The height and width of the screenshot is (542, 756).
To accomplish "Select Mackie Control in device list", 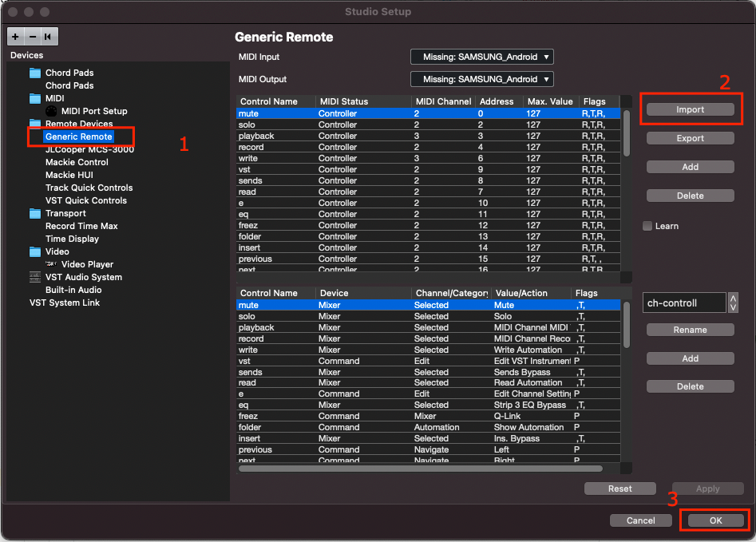I will coord(77,162).
